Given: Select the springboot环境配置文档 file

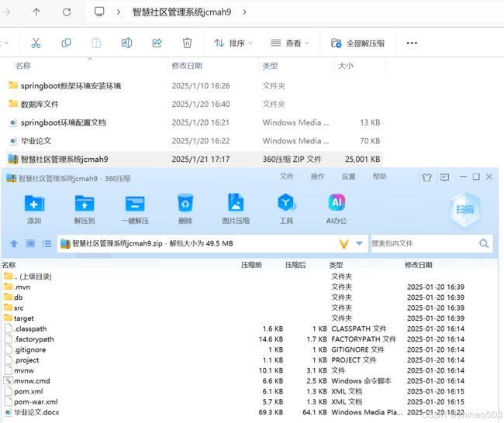Looking at the screenshot, I should click(x=194, y=122).
